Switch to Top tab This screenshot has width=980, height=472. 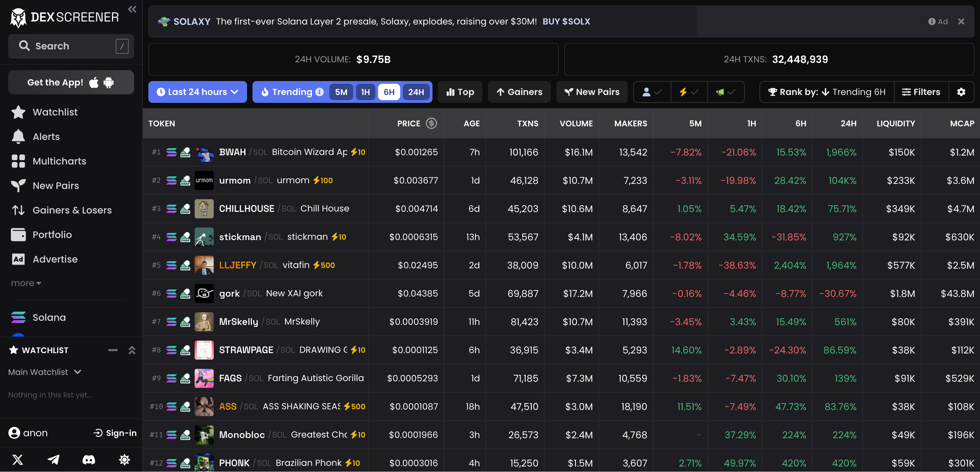pyautogui.click(x=460, y=92)
